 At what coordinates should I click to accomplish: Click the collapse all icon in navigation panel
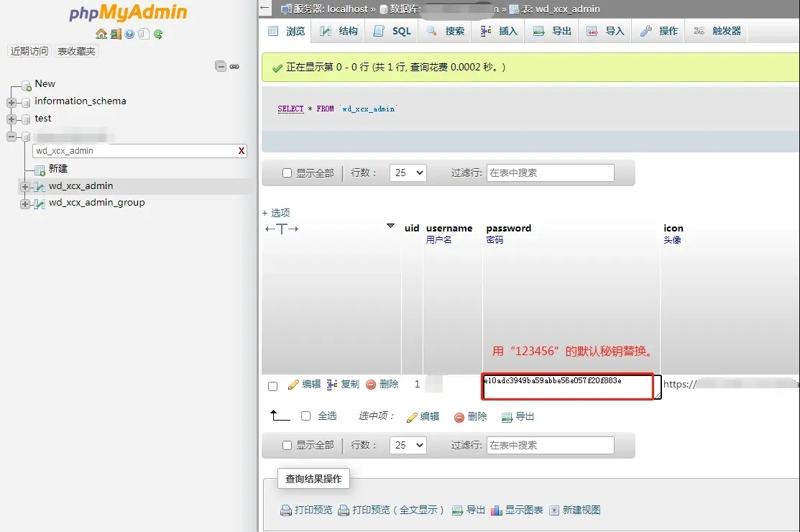[x=221, y=66]
